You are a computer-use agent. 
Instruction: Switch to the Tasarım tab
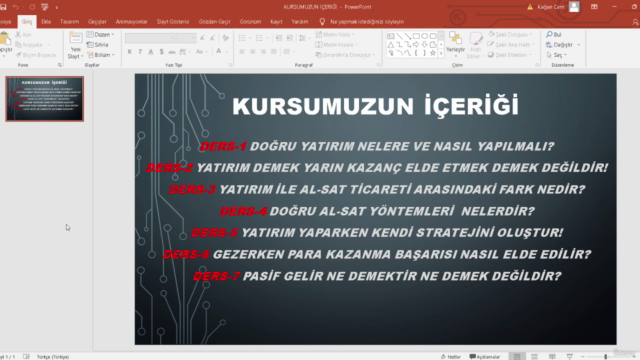tap(69, 22)
